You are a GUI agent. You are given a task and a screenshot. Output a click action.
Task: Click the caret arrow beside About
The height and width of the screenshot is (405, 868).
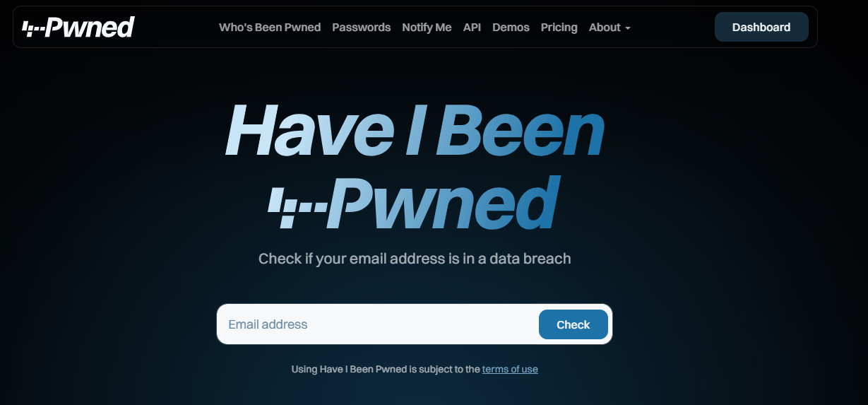[x=628, y=28]
